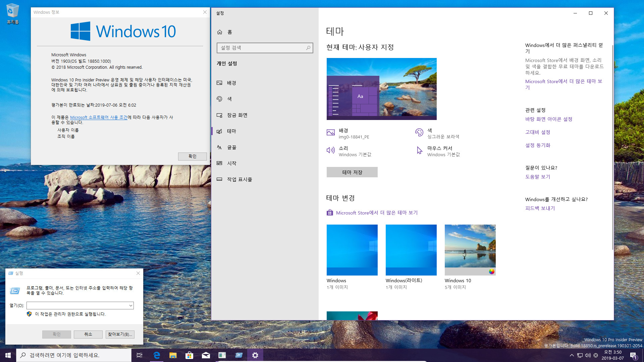The image size is (644, 362).
Task: Open Task View from the taskbar
Action: click(140, 355)
